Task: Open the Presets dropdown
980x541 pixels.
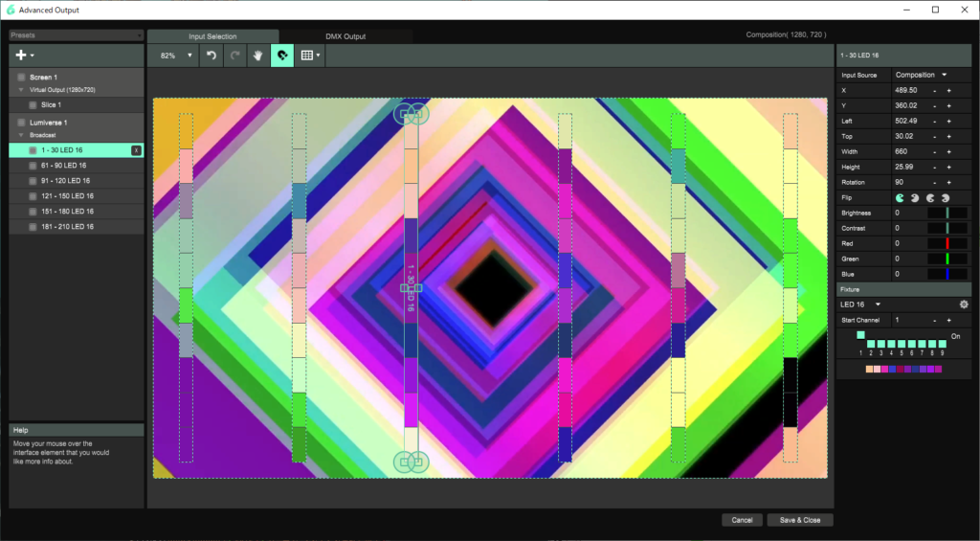Action: (77, 35)
